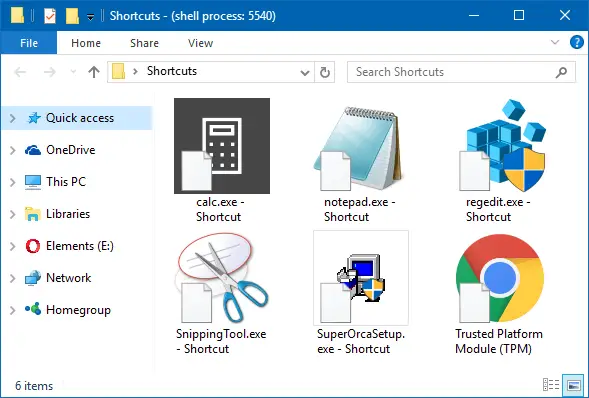This screenshot has height=398, width=589.
Task: Expand the Libraries tree node
Action: [12, 214]
